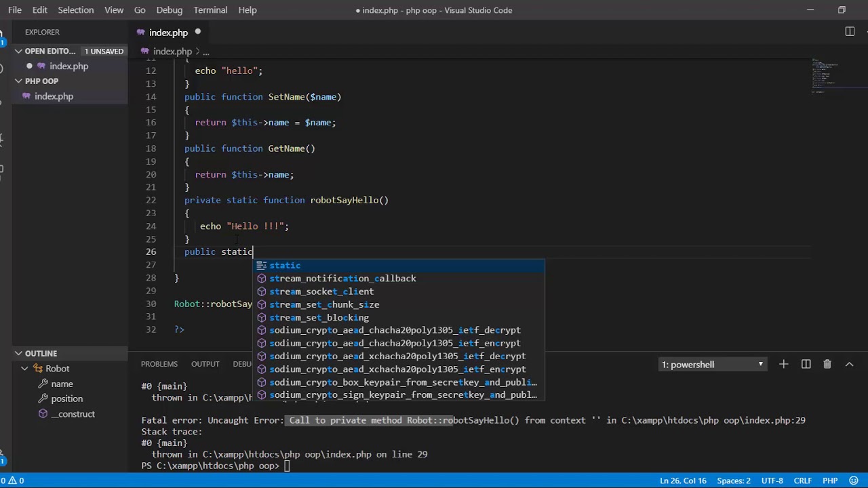Open the errors and warnings status indicator
The height and width of the screenshot is (488, 868).
coord(13,481)
